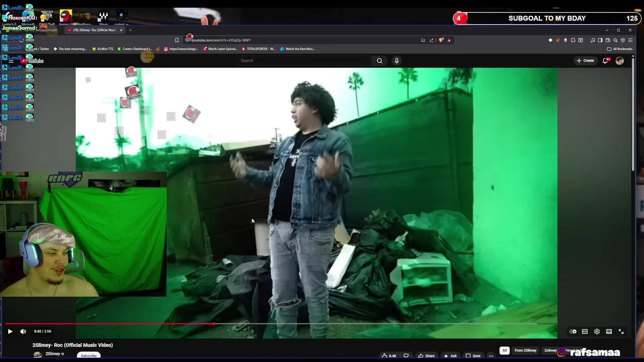Toggle the browser sidebar panel icon

click(x=600, y=40)
